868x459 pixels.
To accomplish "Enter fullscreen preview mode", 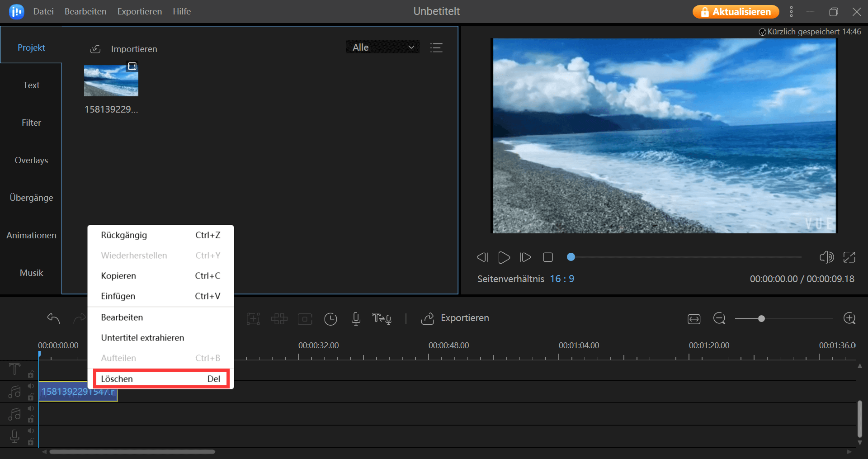I will pyautogui.click(x=849, y=257).
